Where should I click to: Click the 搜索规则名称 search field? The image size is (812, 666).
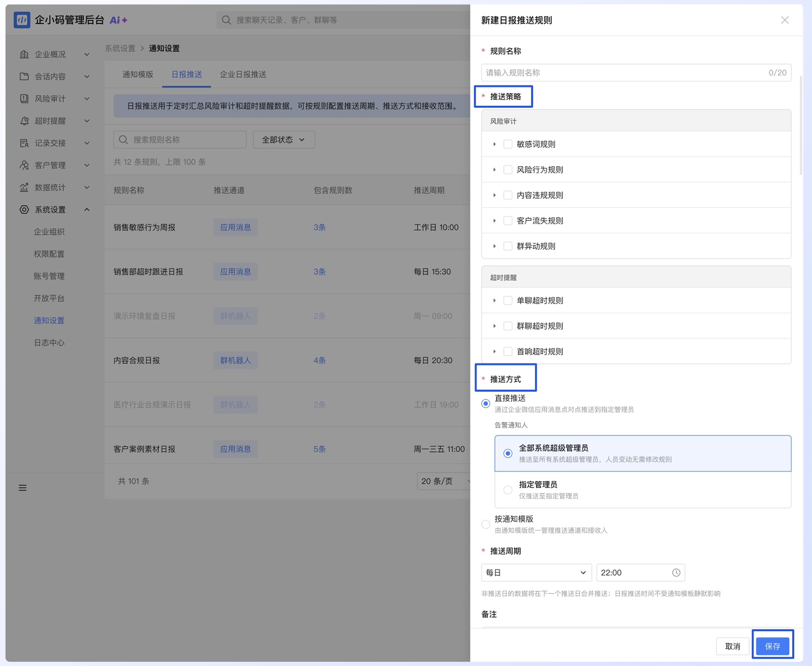[180, 140]
